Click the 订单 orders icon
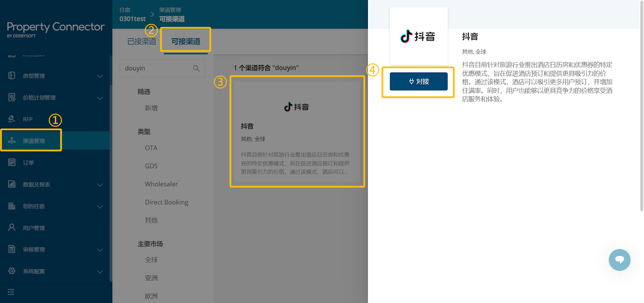 [x=12, y=162]
